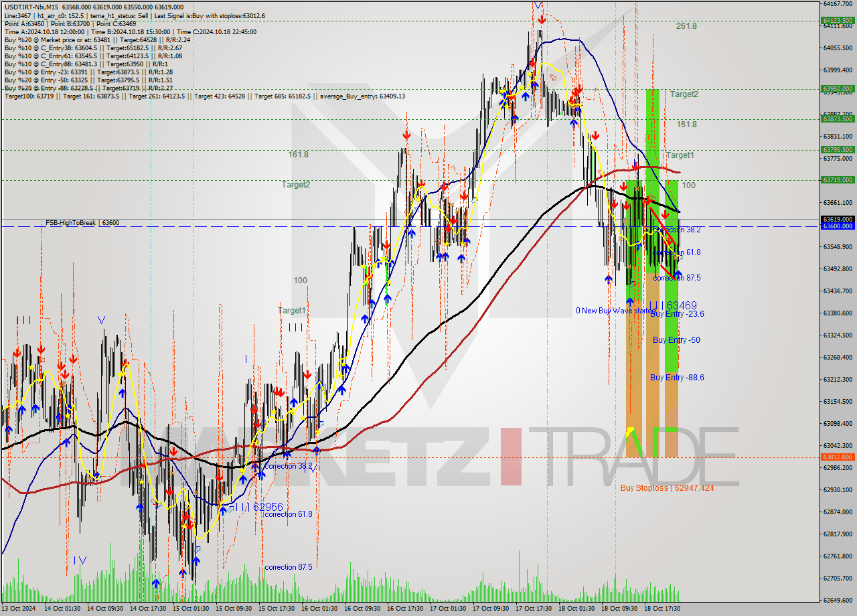Screen dimensions: 857x616
Task: Click the 63098.400 price axis value
Action: tap(837, 423)
